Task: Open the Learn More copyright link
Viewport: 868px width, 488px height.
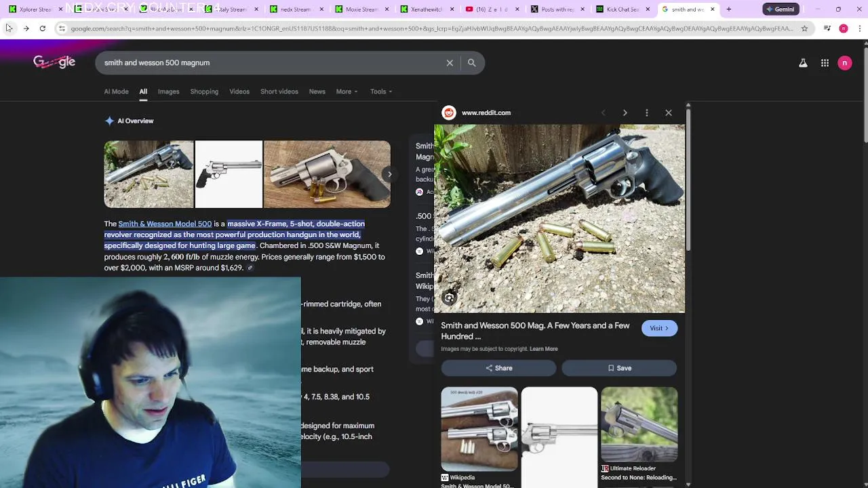Action: pos(543,349)
